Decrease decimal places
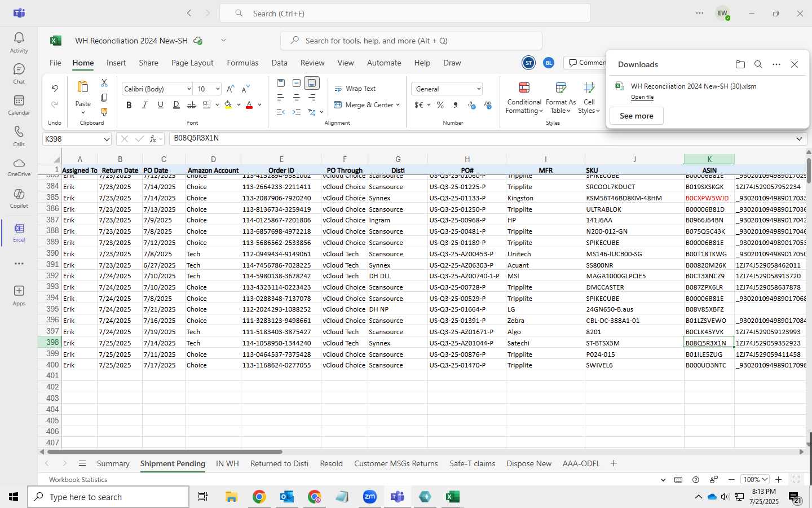Screen dimensions: 812x508 click(488, 105)
